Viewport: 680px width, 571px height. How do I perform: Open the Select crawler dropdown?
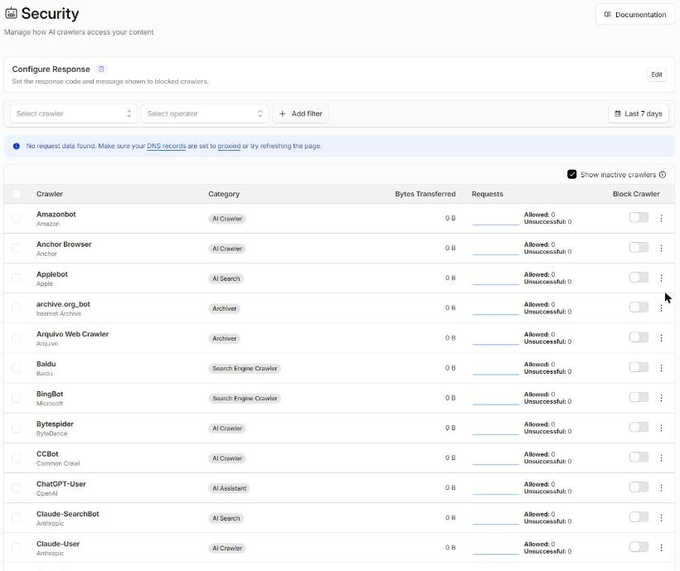point(74,114)
